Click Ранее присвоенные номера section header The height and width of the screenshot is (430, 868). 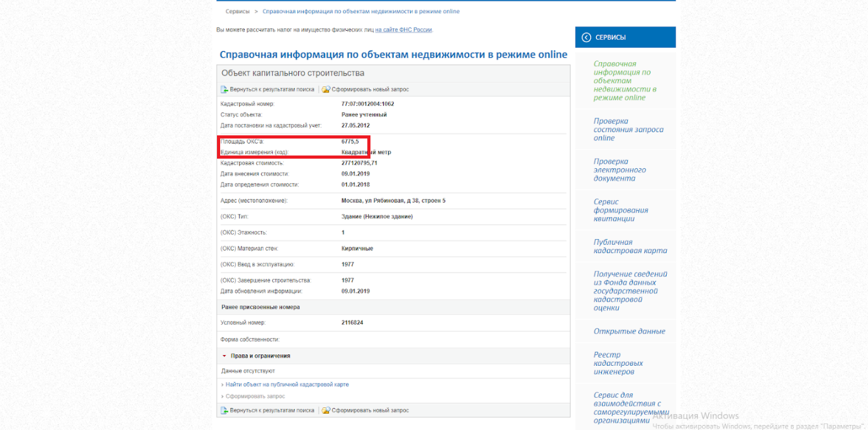pos(260,307)
